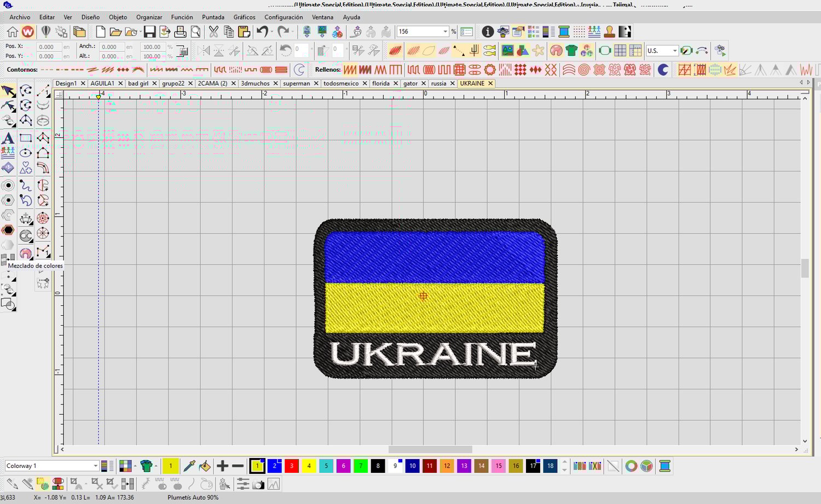Screen dimensions: 821x504
Task: Click the hot air balloon icon
Action: [46, 32]
